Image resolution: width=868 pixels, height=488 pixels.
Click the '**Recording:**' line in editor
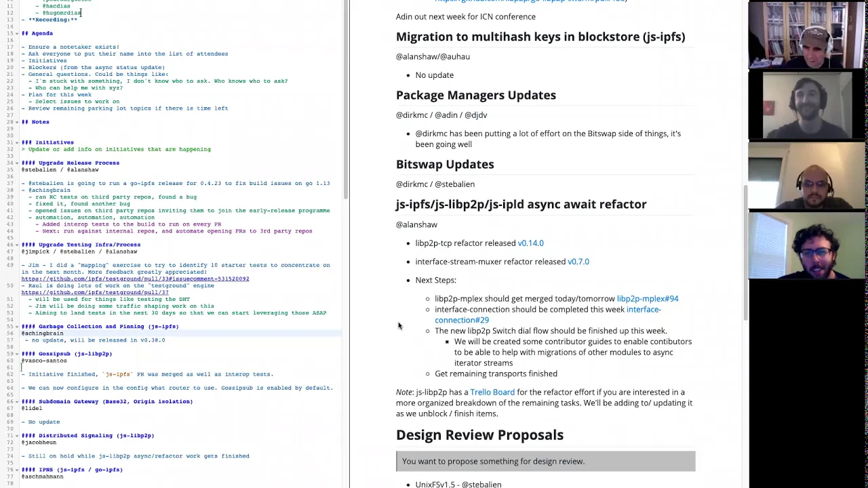[50, 20]
